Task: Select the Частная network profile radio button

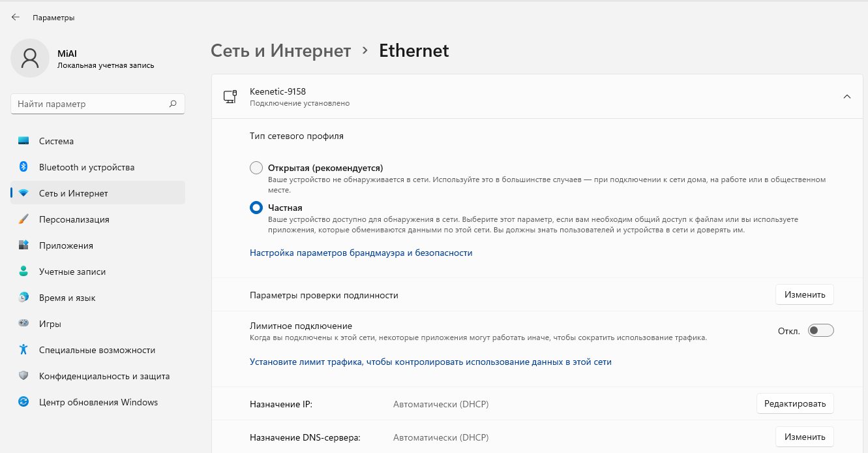Action: [256, 208]
